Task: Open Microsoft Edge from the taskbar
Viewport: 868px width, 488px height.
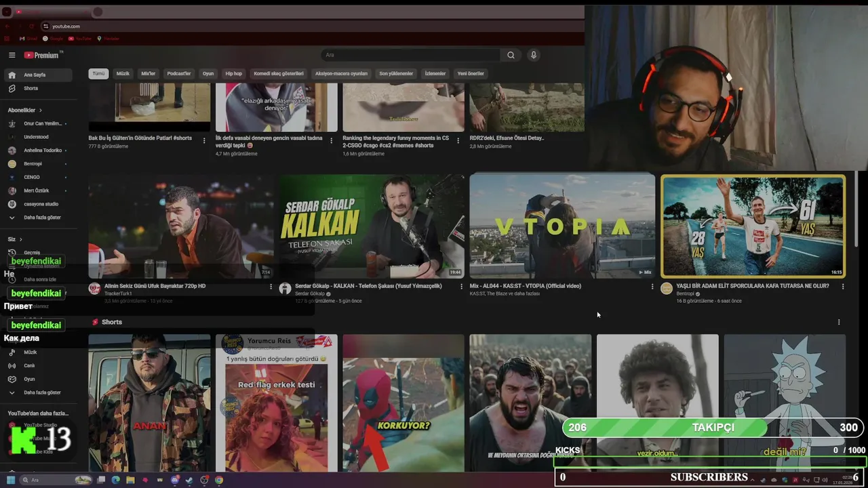Action: pos(116,480)
